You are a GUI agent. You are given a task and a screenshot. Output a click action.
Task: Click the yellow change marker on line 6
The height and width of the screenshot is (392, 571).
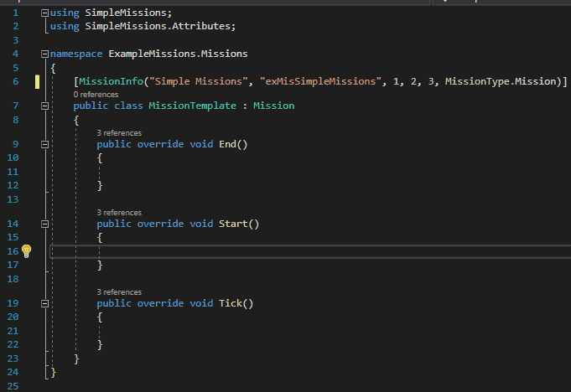click(x=37, y=82)
